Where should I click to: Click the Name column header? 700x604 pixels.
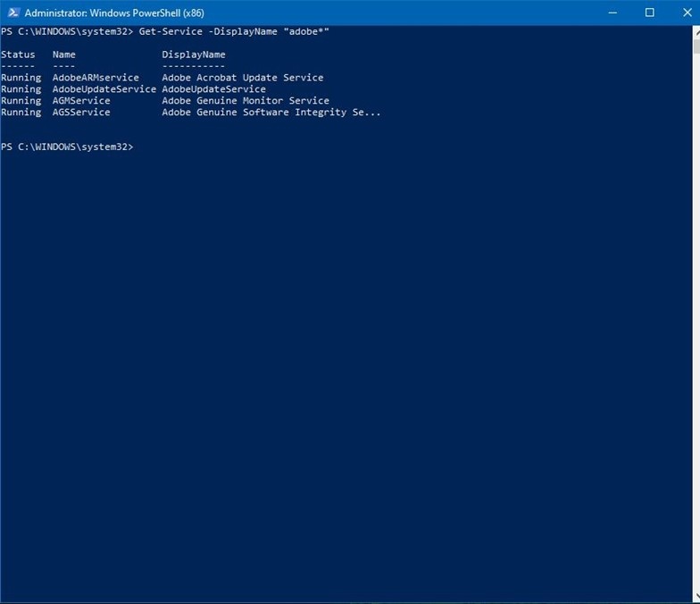click(x=63, y=55)
